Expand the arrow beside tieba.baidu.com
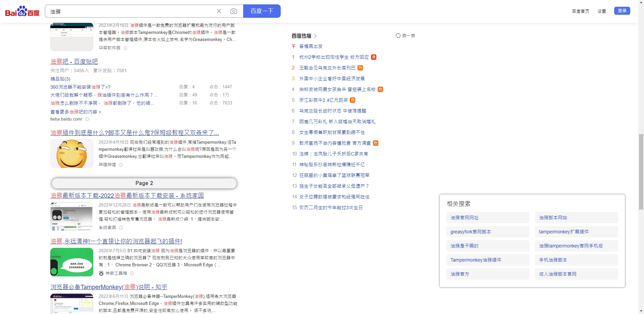The image size is (644, 314). (x=87, y=119)
